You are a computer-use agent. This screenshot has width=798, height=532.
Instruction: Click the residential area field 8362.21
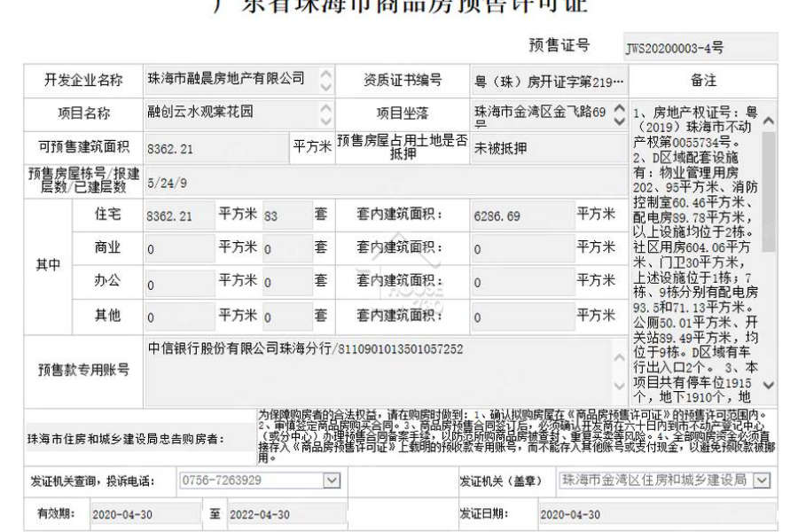180,215
